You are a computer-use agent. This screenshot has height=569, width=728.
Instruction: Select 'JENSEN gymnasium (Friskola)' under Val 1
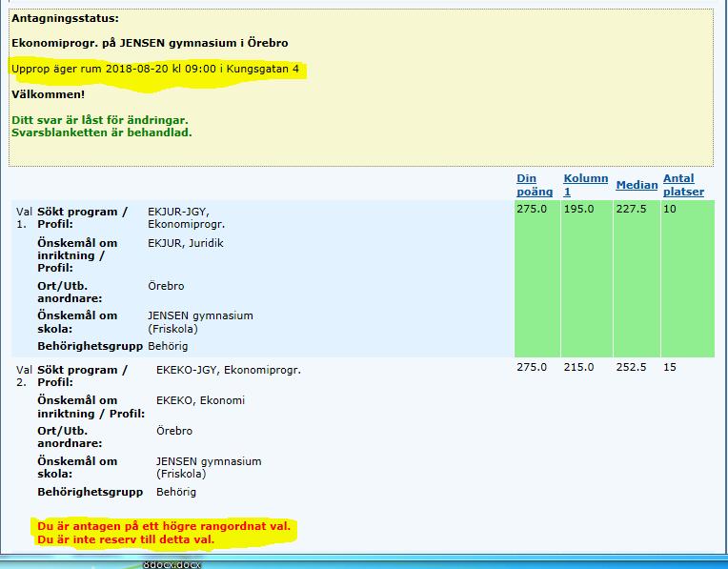click(x=200, y=322)
